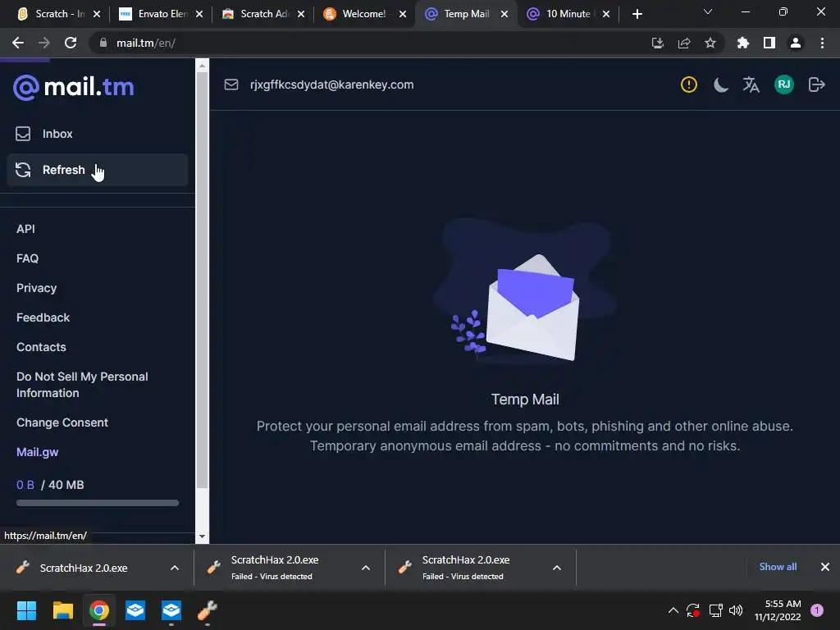Click the browser forward arrow

44,43
